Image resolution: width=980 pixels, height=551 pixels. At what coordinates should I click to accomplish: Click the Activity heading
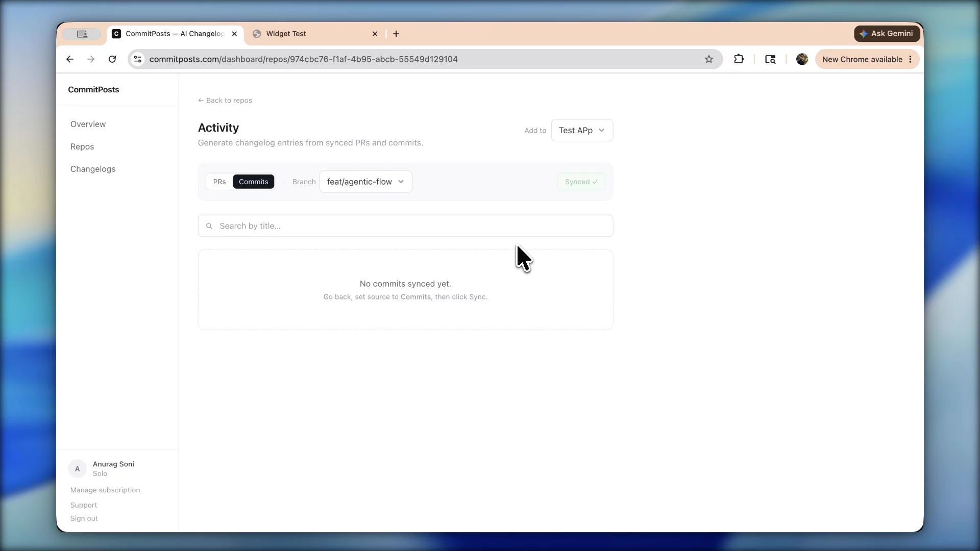[x=218, y=128]
